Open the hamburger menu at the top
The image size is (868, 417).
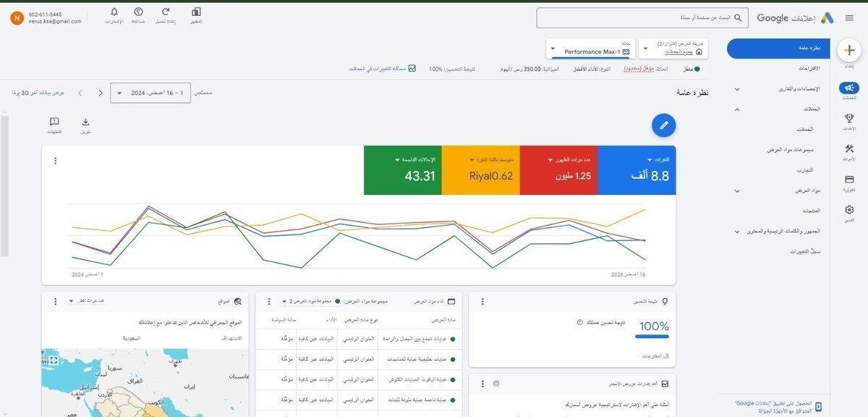tap(850, 17)
